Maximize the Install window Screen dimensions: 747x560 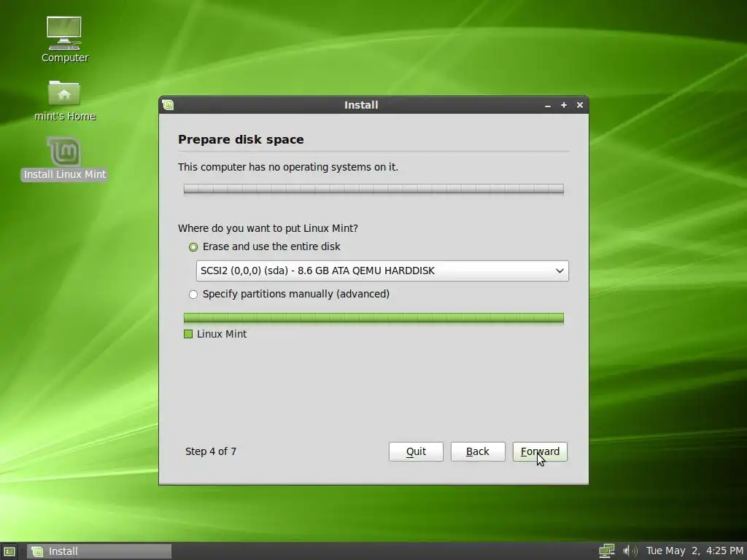coord(564,105)
